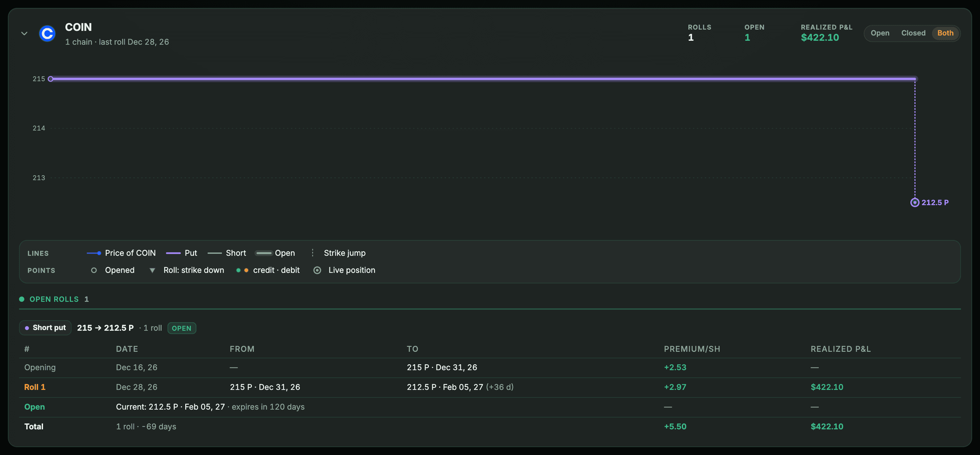Click the Put legend purple line
Image resolution: width=980 pixels, height=455 pixels.
click(x=173, y=253)
